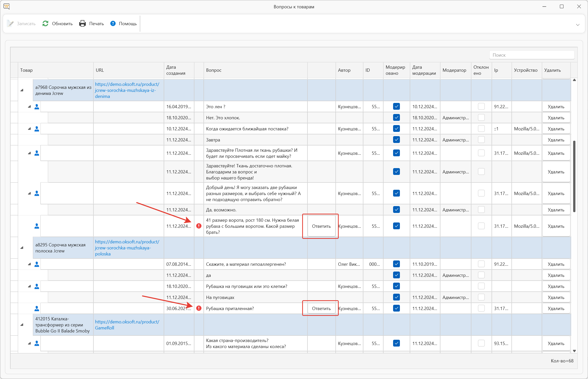Click the Обновить toolbar label

coord(62,24)
